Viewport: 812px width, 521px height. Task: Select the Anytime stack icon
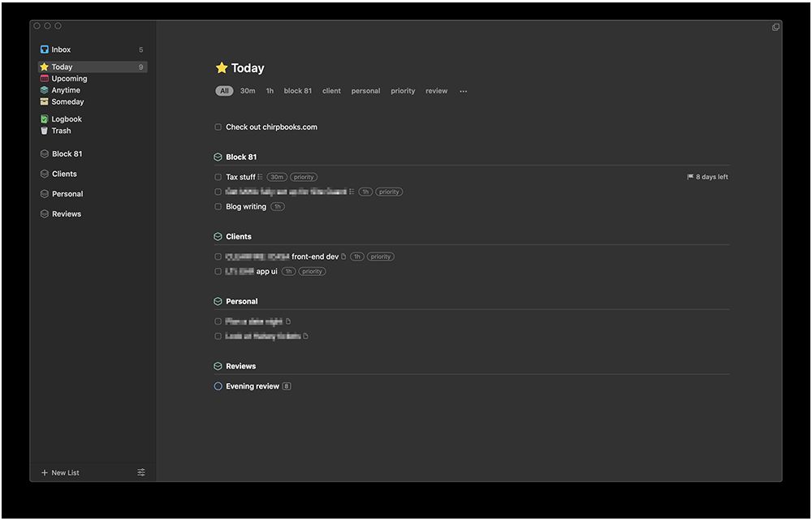tap(45, 90)
